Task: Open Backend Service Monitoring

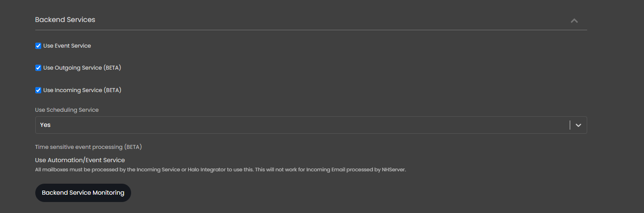Action: coord(83,193)
